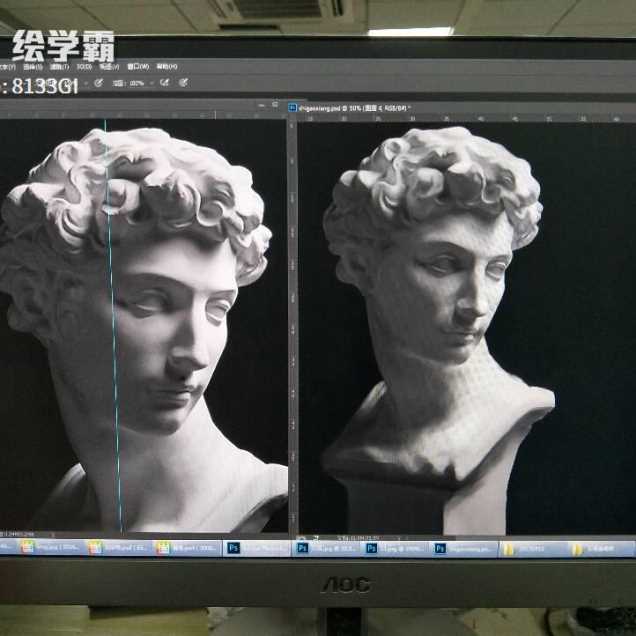Open the 选择(S) menu
This screenshot has width=636, height=636.
pyautogui.click(x=32, y=67)
